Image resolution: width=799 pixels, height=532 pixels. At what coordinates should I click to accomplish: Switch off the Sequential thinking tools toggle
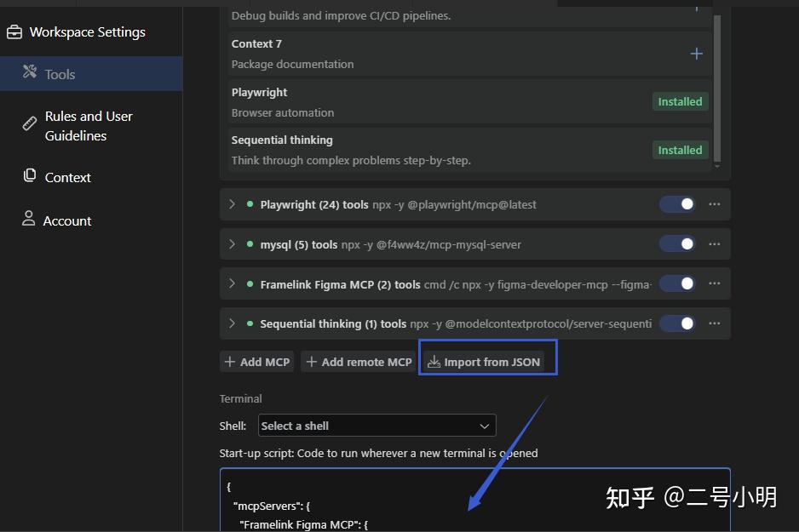click(x=677, y=323)
